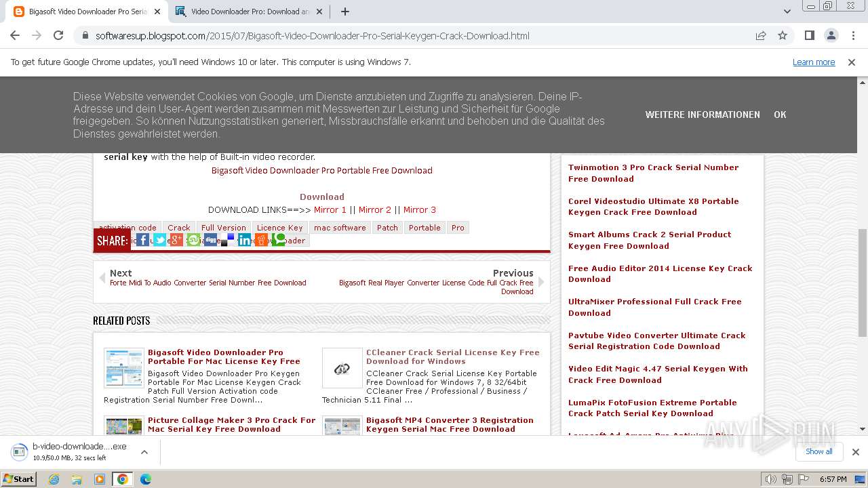Open the Portable tag label
Screen dimensions: 868x488
425,228
